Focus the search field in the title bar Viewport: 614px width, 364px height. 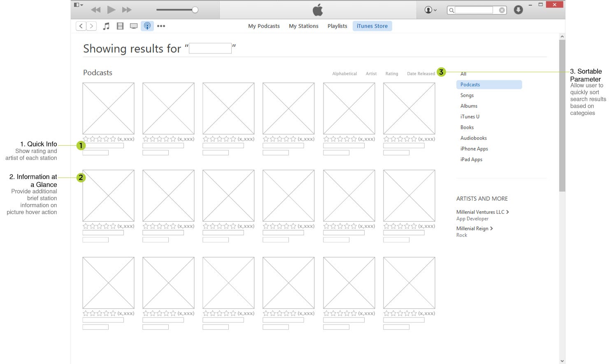pos(474,10)
